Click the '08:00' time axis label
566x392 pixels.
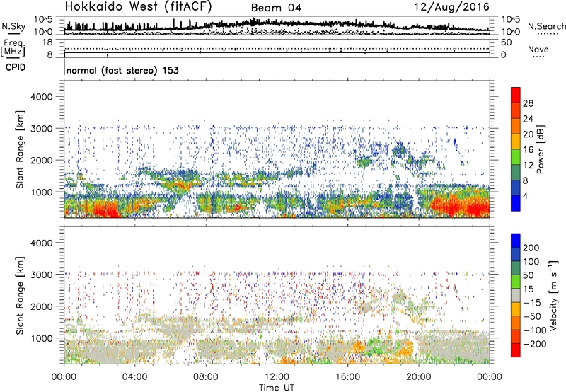pyautogui.click(x=206, y=377)
